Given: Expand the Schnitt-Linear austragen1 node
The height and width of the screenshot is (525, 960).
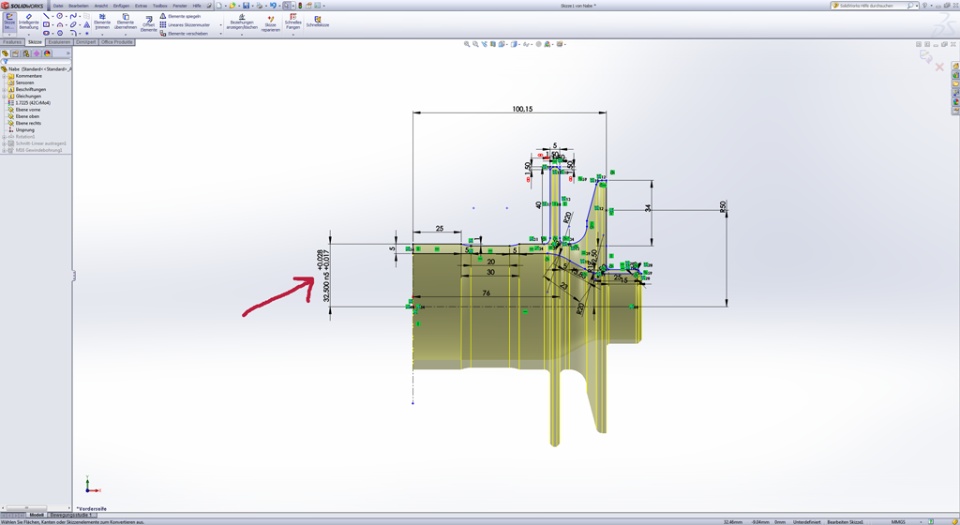Looking at the screenshot, I should coord(4,143).
